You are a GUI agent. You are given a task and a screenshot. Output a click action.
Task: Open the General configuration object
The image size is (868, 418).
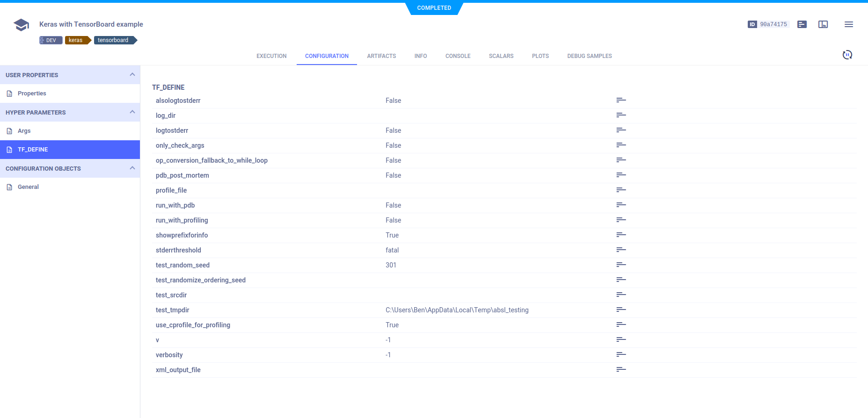click(28, 187)
